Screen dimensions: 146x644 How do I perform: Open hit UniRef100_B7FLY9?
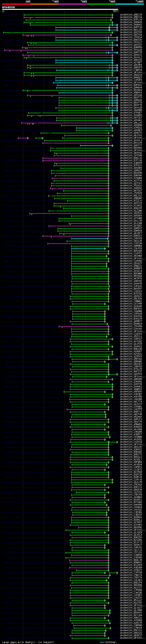(131, 20)
